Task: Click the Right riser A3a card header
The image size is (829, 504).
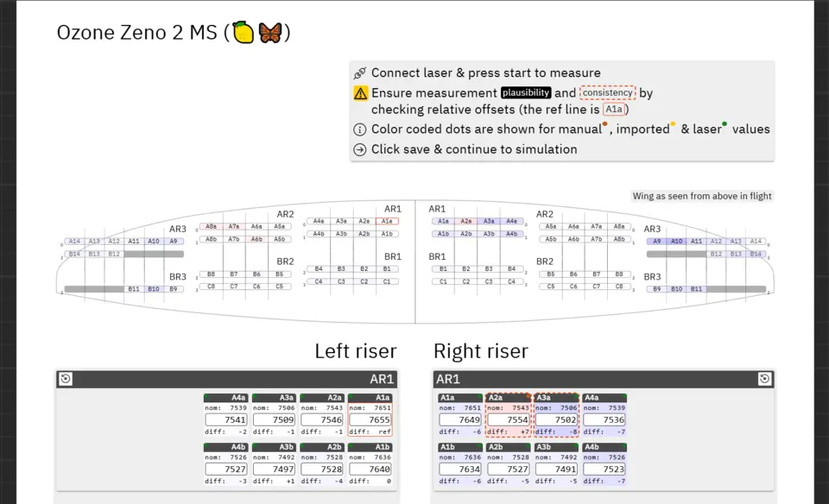Action: point(556,398)
